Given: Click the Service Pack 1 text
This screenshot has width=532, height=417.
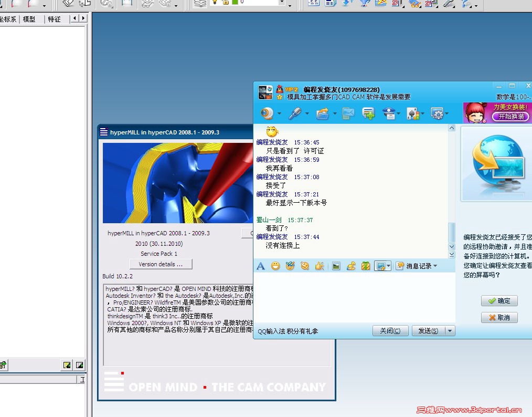Looking at the screenshot, I should [x=159, y=254].
